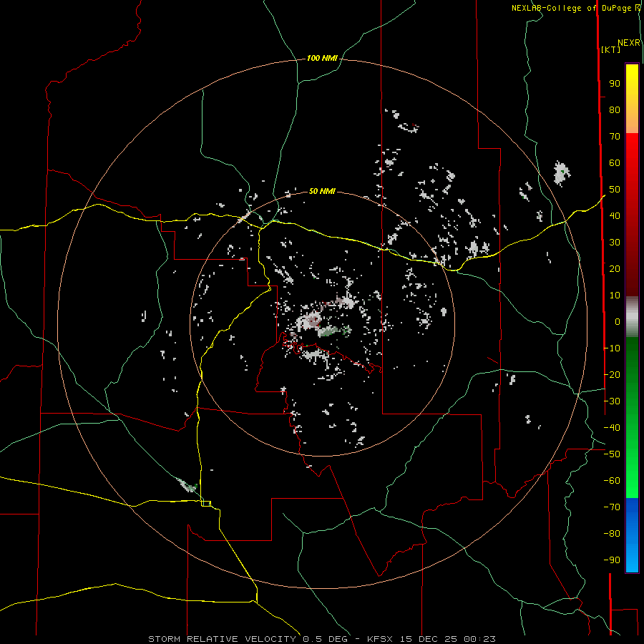644x644 pixels.
Task: Click the "60" value on velocity scale
Action: coord(615,162)
